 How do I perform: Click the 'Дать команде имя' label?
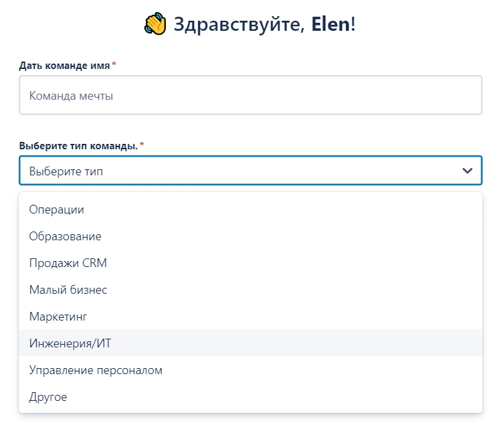64,65
